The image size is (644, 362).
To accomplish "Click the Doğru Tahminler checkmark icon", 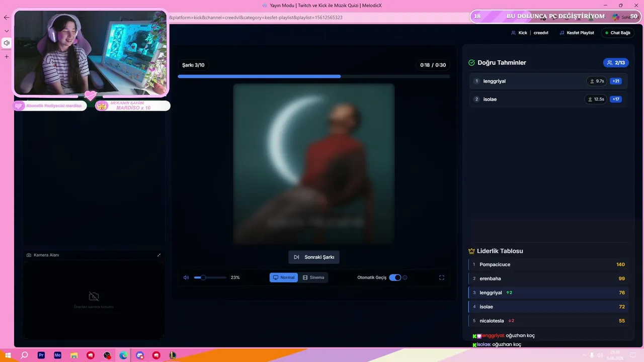I will pyautogui.click(x=471, y=63).
